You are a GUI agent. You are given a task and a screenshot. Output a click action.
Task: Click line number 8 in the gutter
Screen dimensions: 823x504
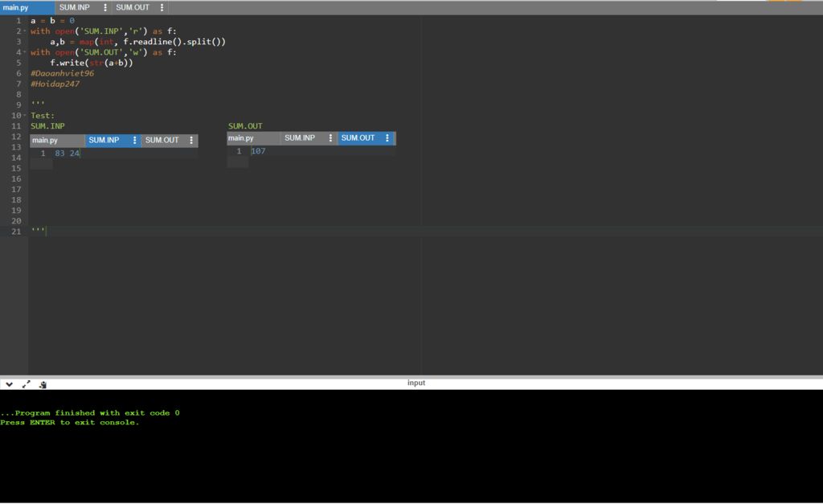pos(18,95)
